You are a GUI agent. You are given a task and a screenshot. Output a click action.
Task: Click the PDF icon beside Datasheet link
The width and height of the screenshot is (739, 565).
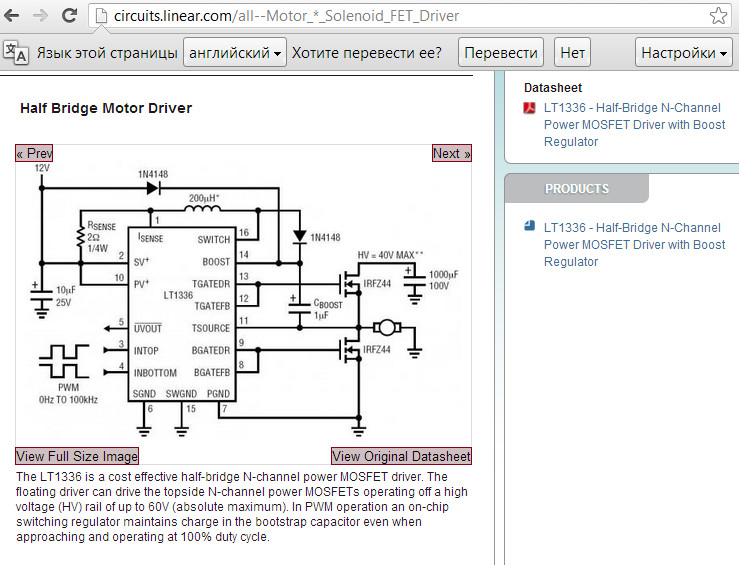tap(531, 108)
